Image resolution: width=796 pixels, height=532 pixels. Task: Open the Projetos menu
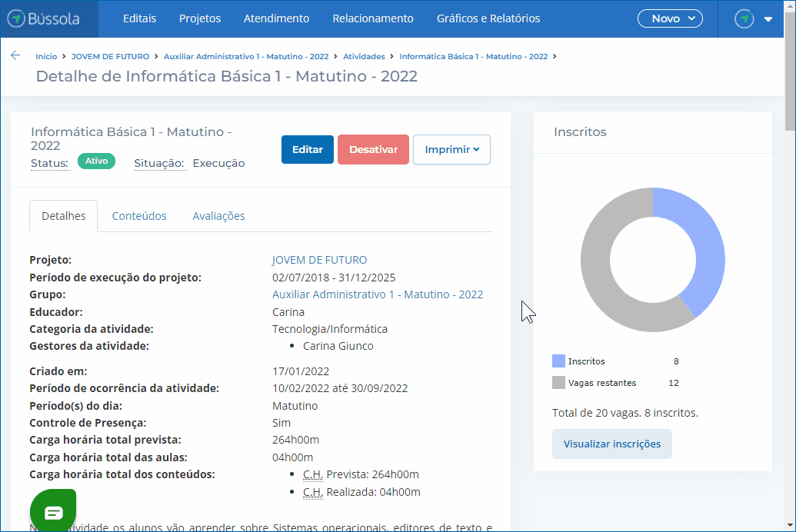click(200, 18)
